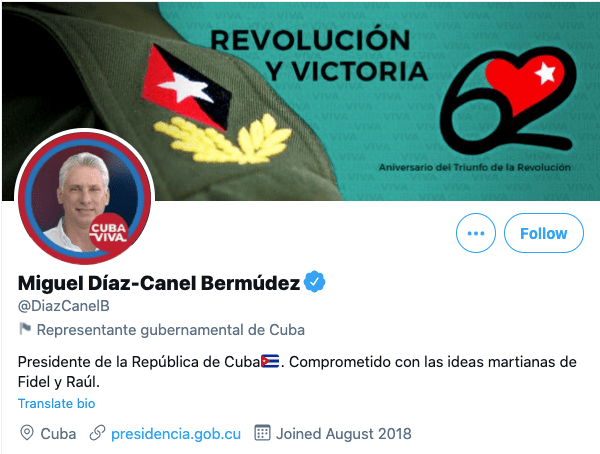600x454 pixels.
Task: Click the Joined August 2018 text
Action: click(344, 434)
